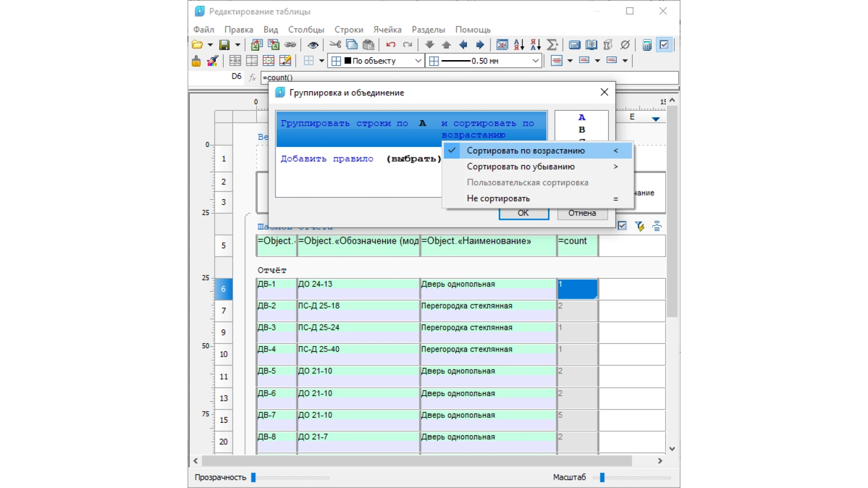The width and height of the screenshot is (868, 488).
Task: Click the Масштаб slider handle
Action: coord(602,477)
